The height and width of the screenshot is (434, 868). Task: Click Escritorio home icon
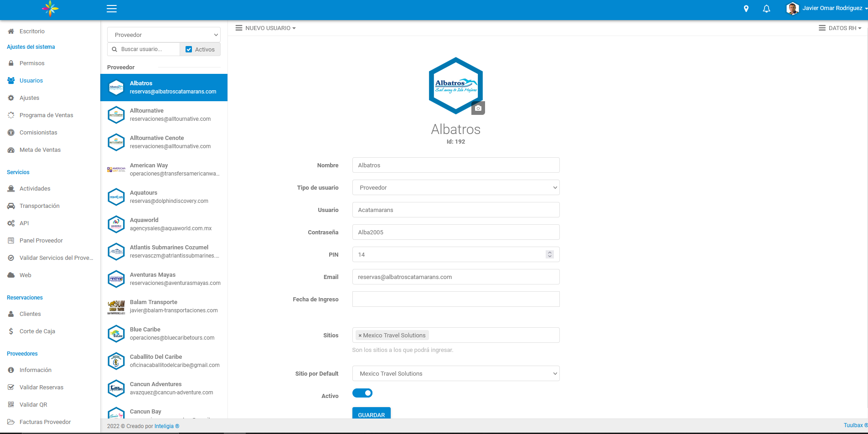[x=11, y=31]
